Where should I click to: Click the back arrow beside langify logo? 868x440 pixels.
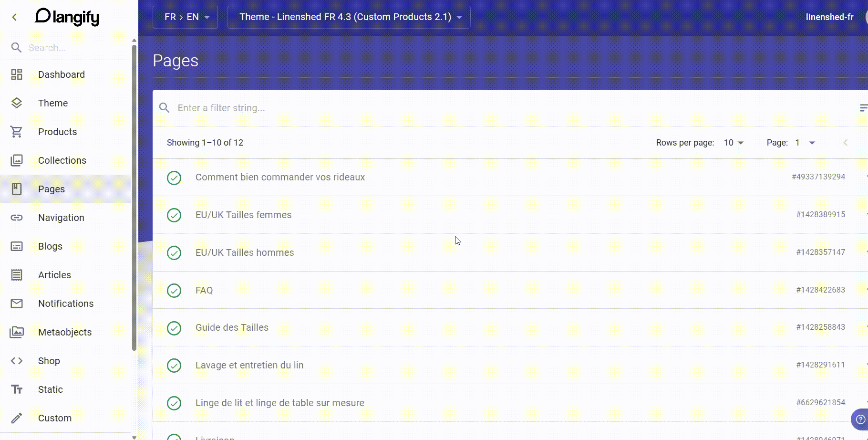14,17
